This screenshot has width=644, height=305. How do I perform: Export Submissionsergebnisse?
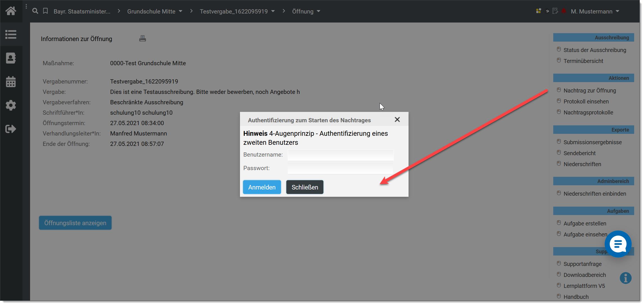[592, 142]
